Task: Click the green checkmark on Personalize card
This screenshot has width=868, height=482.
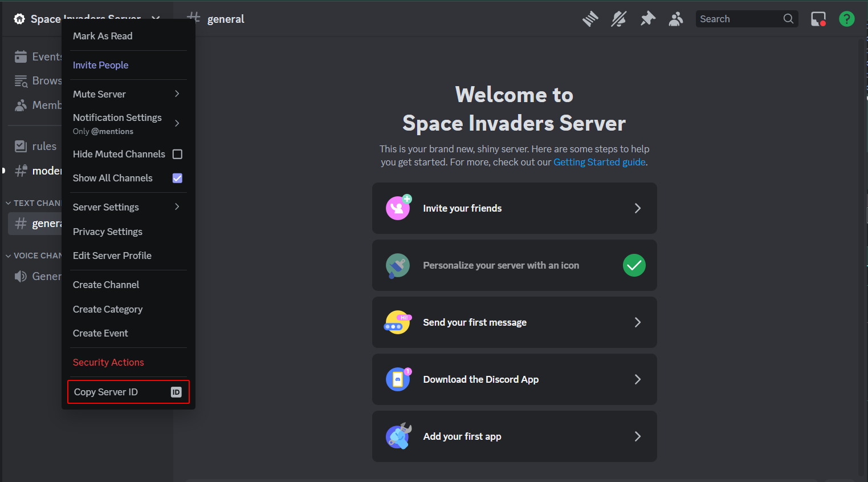Action: click(x=634, y=265)
